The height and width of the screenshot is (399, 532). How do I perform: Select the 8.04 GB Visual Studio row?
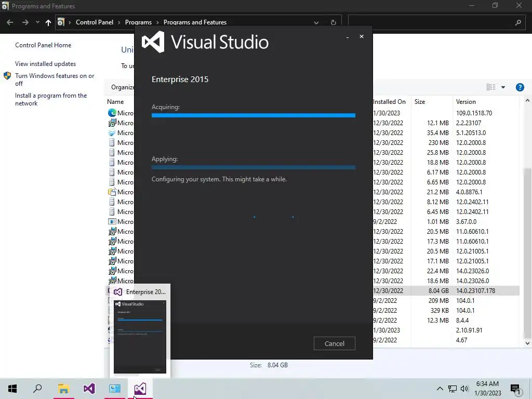(x=313, y=290)
